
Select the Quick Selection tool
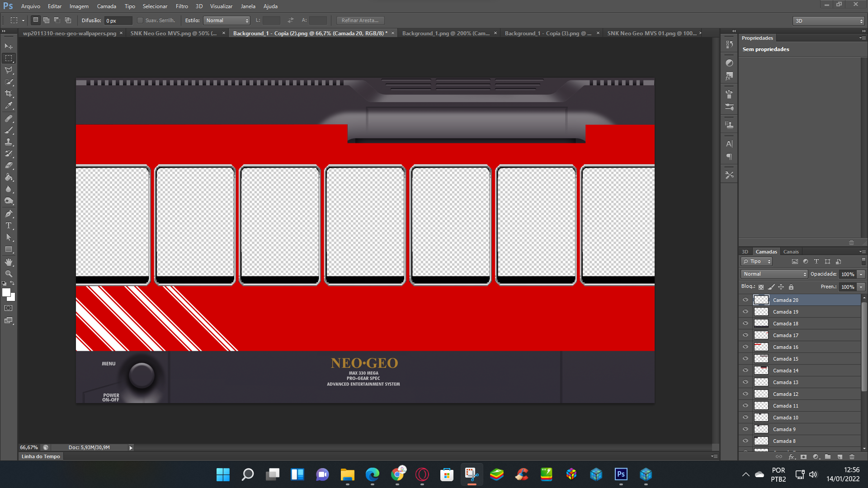click(x=9, y=82)
